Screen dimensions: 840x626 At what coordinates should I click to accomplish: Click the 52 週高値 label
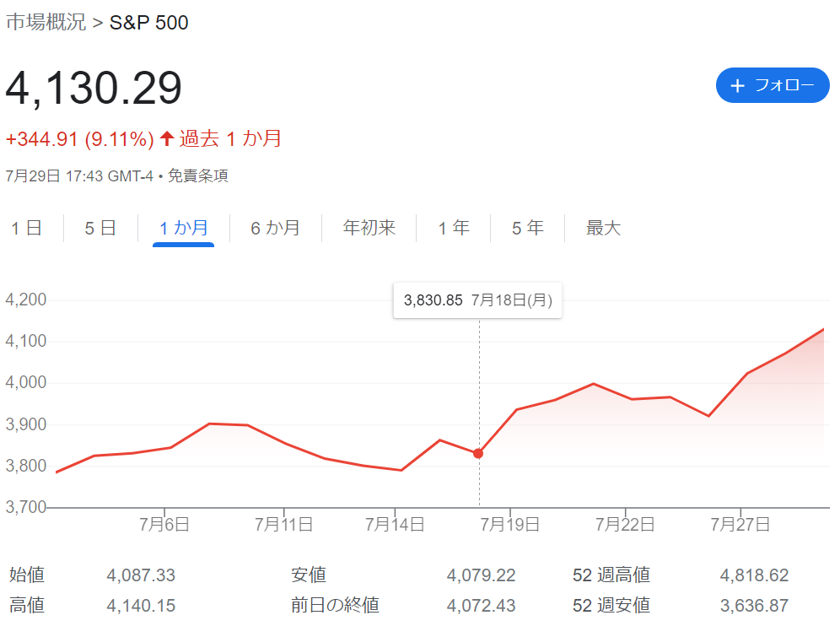pyautogui.click(x=611, y=575)
